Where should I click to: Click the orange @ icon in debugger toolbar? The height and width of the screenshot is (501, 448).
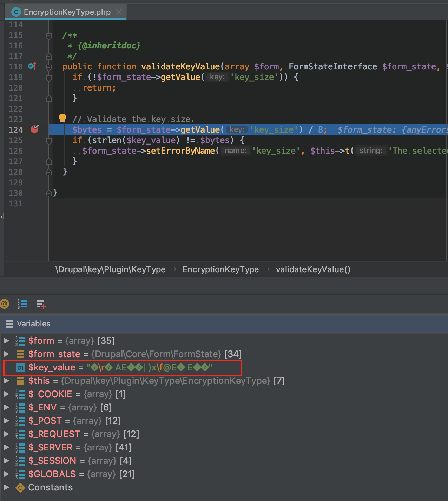point(5,304)
